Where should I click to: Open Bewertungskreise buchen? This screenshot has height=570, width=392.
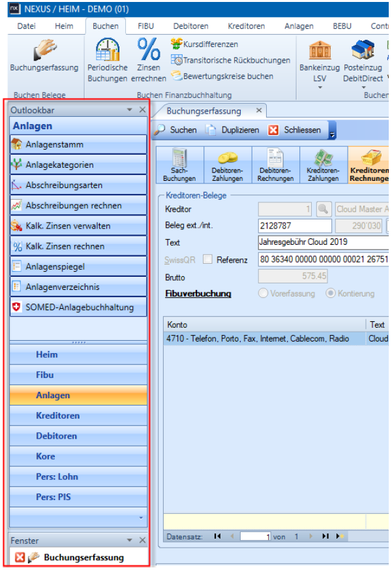222,76
